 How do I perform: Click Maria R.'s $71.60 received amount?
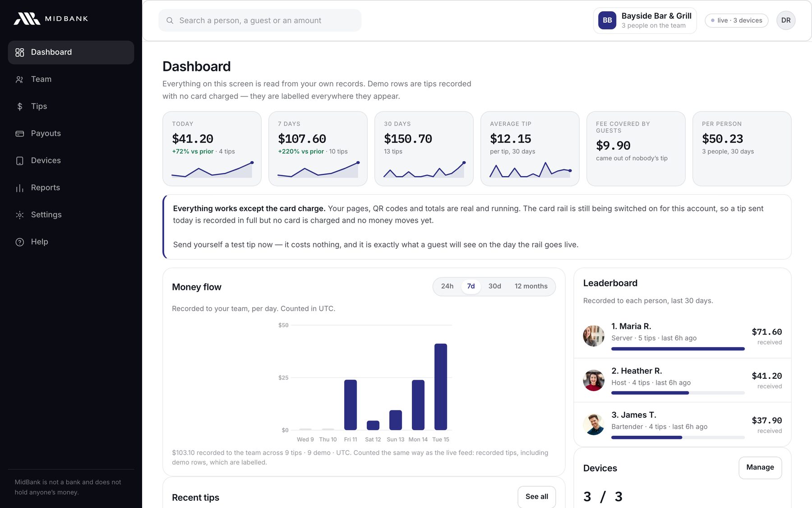pos(767,332)
